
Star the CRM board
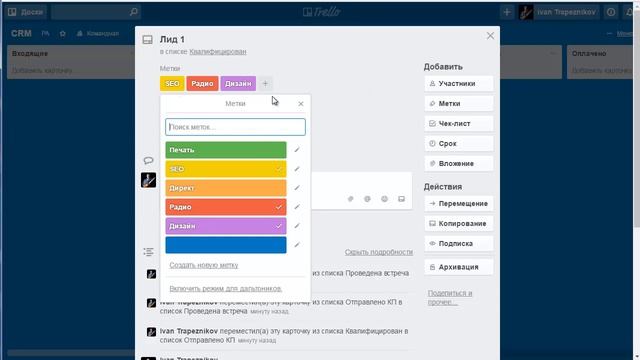pyautogui.click(x=62, y=33)
